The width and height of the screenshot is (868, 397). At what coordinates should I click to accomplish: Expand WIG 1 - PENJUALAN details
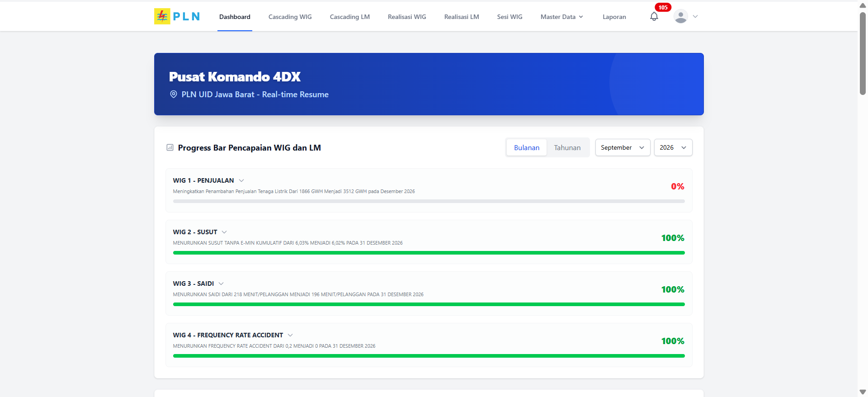point(241,180)
